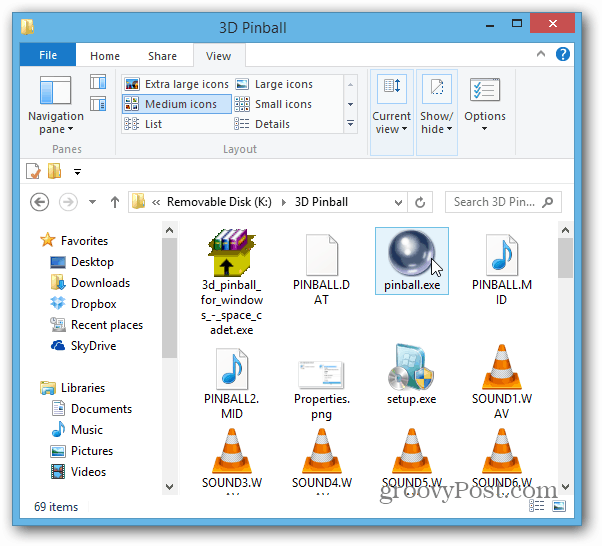602x546 pixels.
Task: Select Extra large icons layout
Action: [x=177, y=84]
